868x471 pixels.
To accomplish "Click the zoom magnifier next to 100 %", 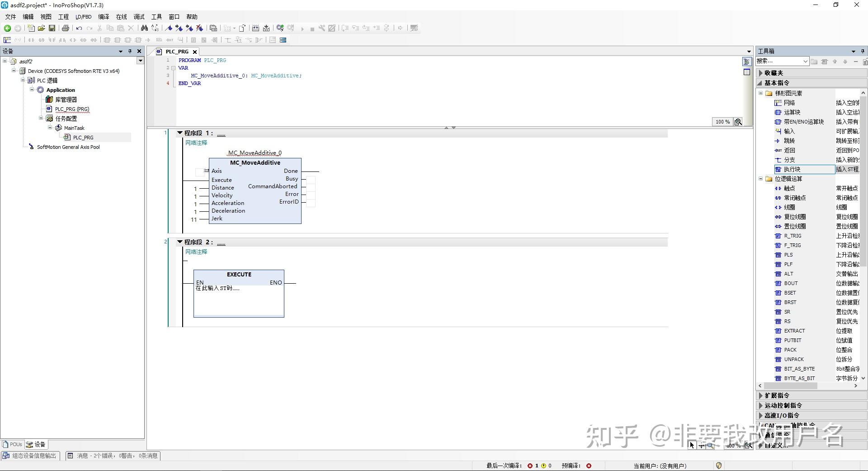I will (x=738, y=122).
